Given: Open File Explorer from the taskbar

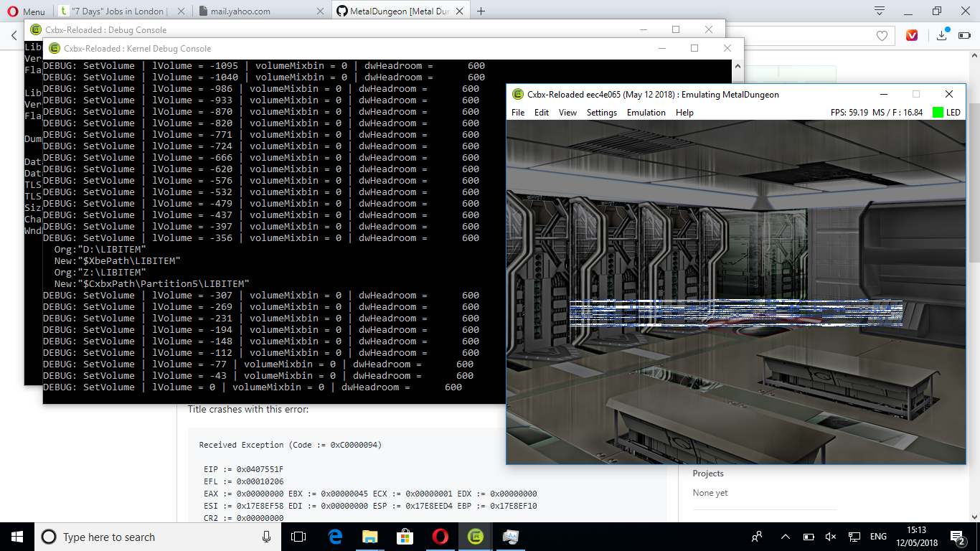Looking at the screenshot, I should tap(370, 537).
